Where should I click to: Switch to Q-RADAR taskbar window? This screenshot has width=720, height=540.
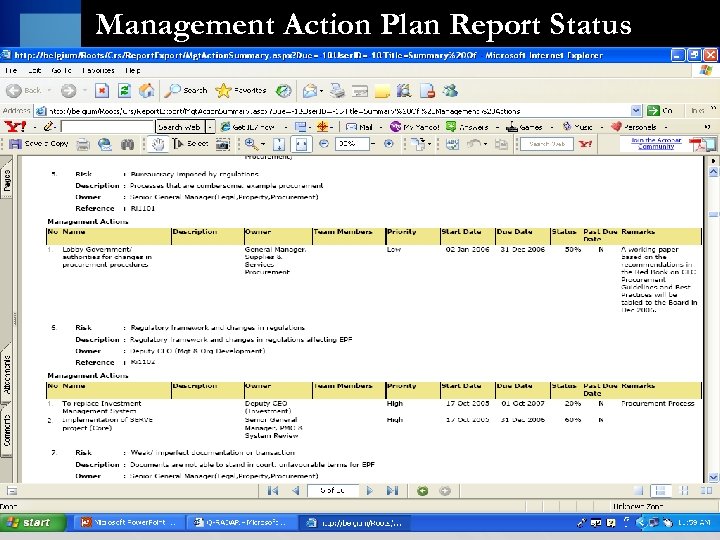(242, 523)
